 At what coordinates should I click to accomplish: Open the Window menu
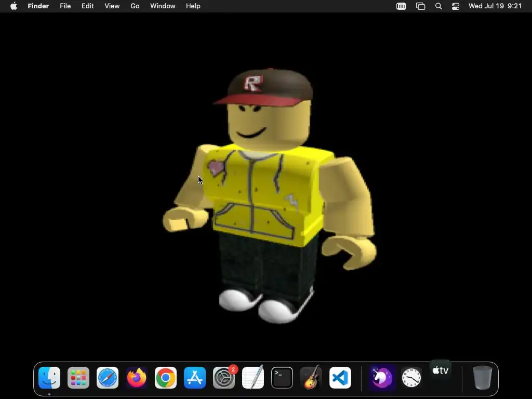[163, 6]
